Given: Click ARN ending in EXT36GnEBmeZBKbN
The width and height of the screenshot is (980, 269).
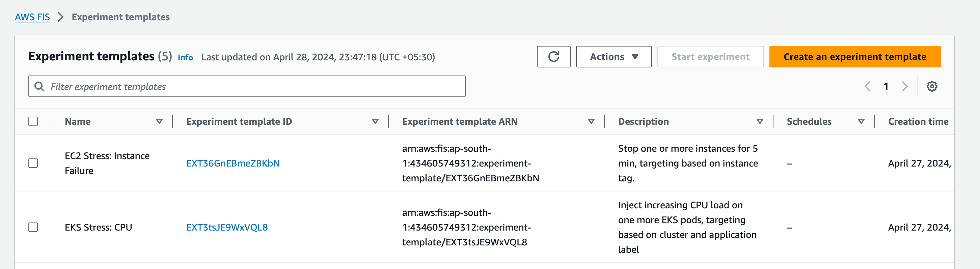Looking at the screenshot, I should click(471, 163).
